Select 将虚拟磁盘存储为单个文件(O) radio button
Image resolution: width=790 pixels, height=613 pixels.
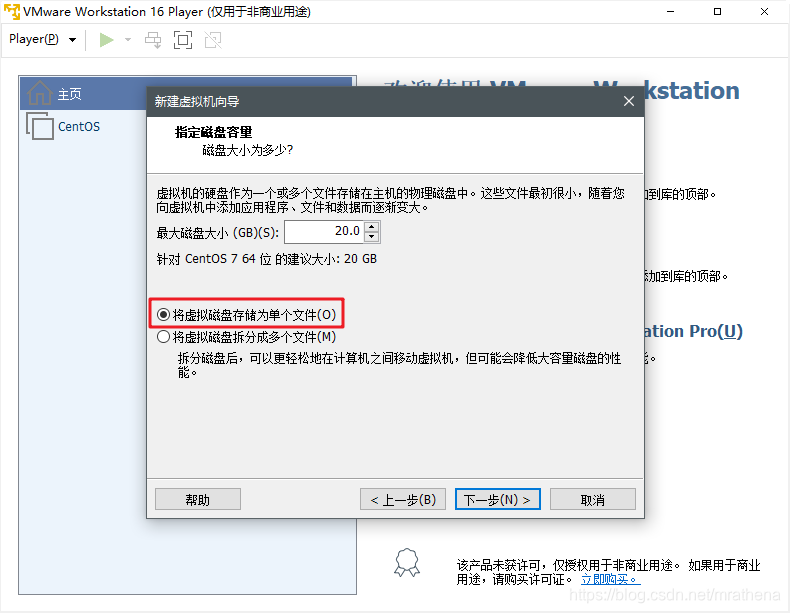163,315
